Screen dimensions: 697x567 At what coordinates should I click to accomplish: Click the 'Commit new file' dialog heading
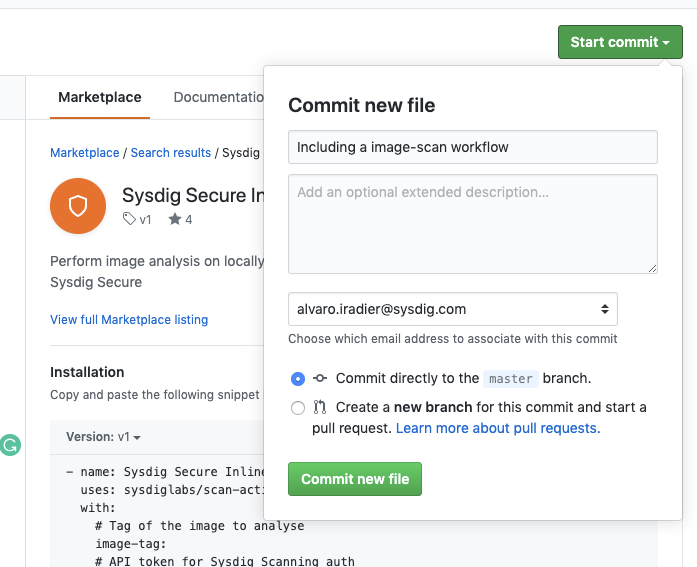tap(361, 106)
